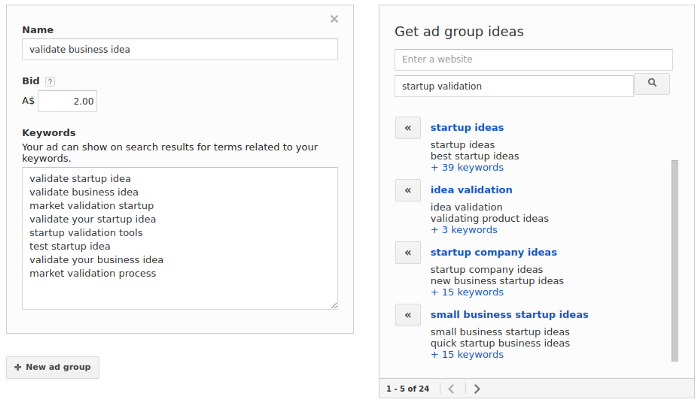The width and height of the screenshot is (700, 402).
Task: Expand +39 keywords under startup ideas
Action: click(467, 168)
